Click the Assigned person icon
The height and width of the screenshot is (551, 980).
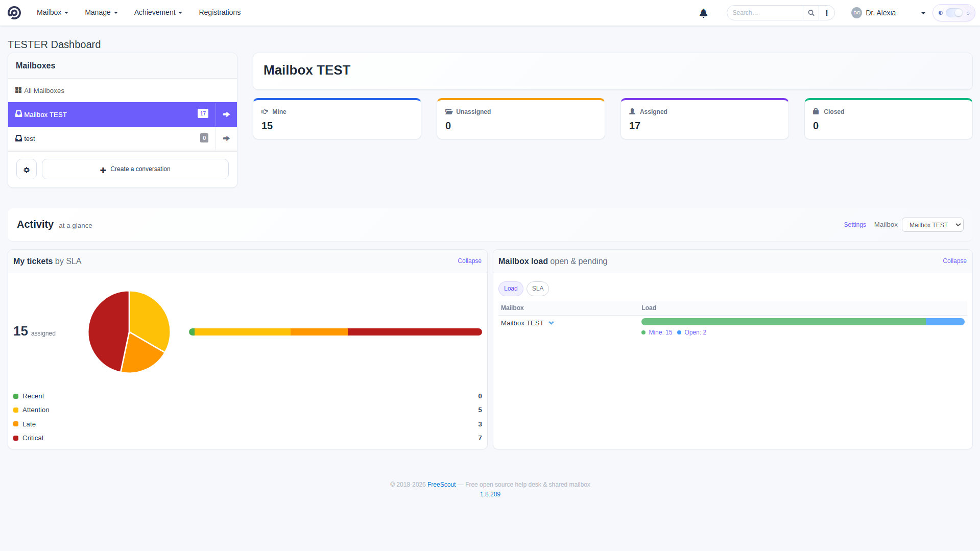[632, 111]
